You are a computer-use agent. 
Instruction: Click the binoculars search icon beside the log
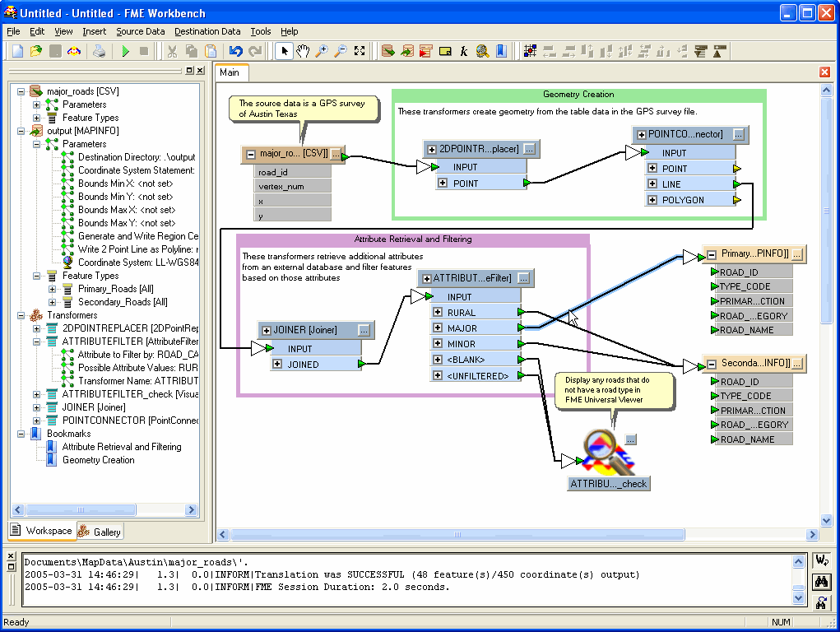(x=820, y=582)
